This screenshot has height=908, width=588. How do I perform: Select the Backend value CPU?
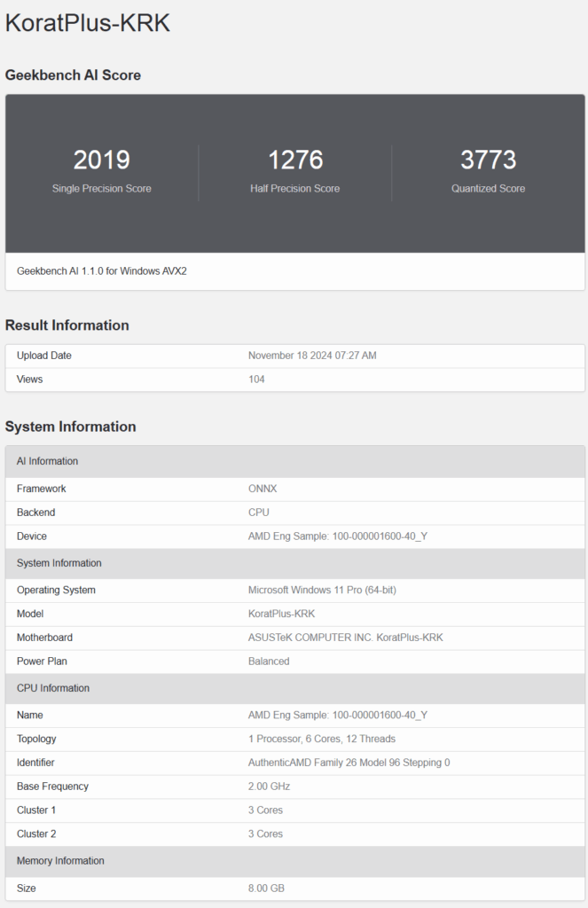pos(258,513)
